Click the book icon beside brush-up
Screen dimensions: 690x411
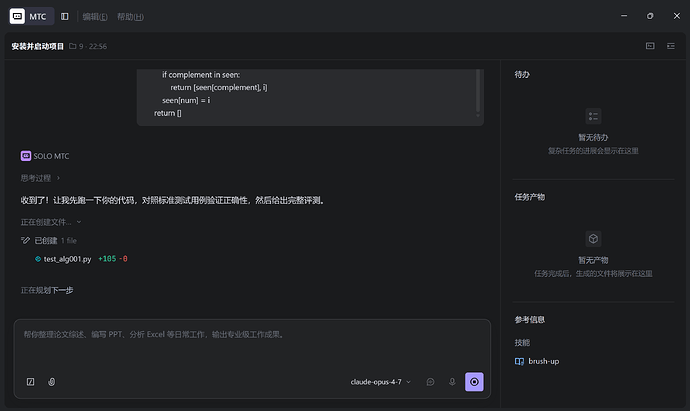(x=519, y=361)
